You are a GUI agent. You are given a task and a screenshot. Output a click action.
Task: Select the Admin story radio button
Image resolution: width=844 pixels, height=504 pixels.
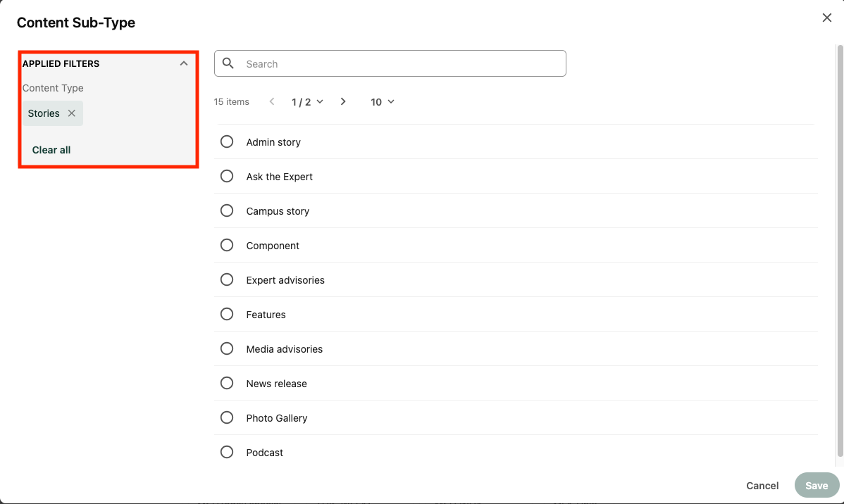click(227, 141)
